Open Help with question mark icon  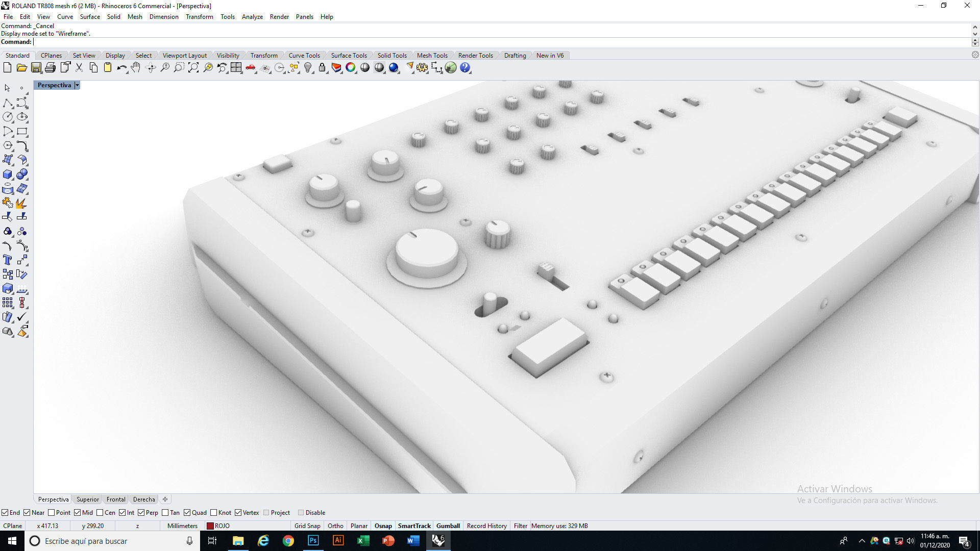(x=465, y=68)
